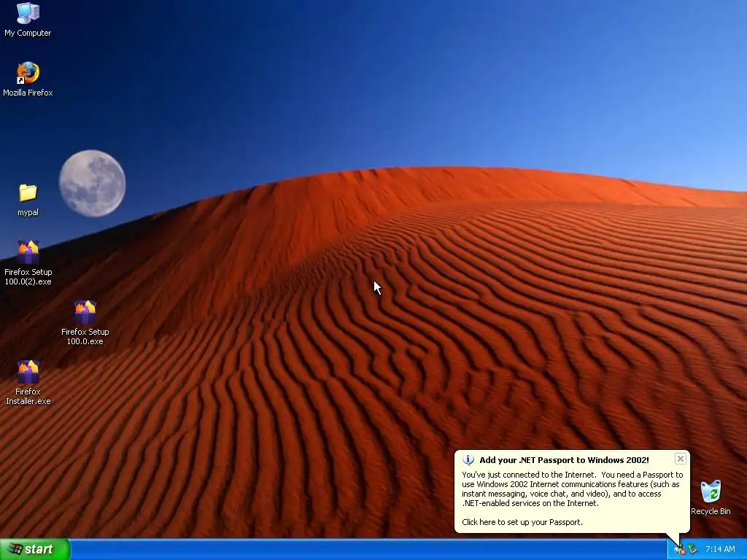The width and height of the screenshot is (747, 560).
Task: Click the 'My Computer' label text
Action: pos(28,33)
